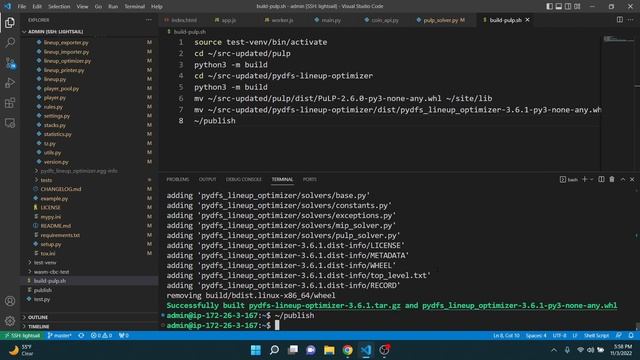Click SSH: lightsail remote indicator
Screen dimensions: 640x360
22,336
